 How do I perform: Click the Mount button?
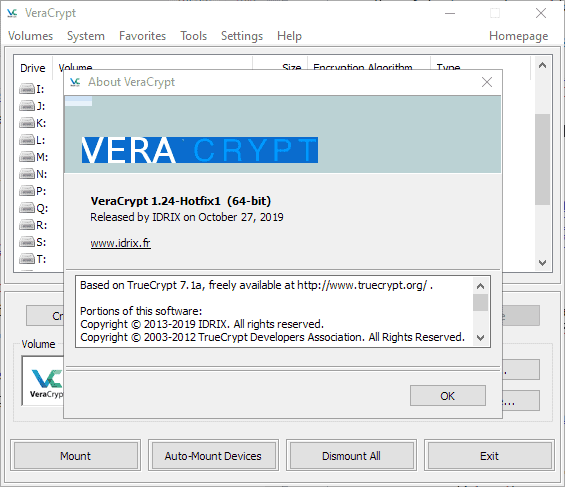point(76,456)
